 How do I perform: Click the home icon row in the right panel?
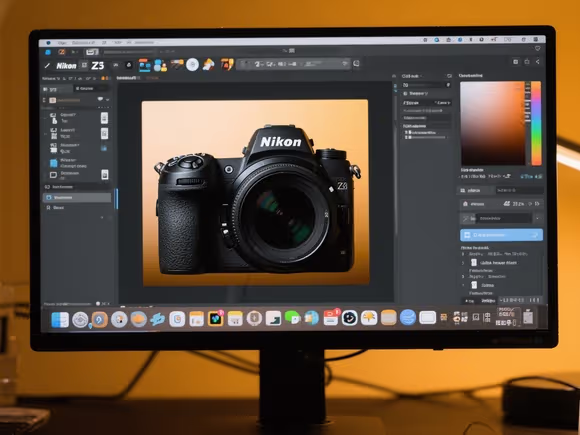(x=501, y=204)
